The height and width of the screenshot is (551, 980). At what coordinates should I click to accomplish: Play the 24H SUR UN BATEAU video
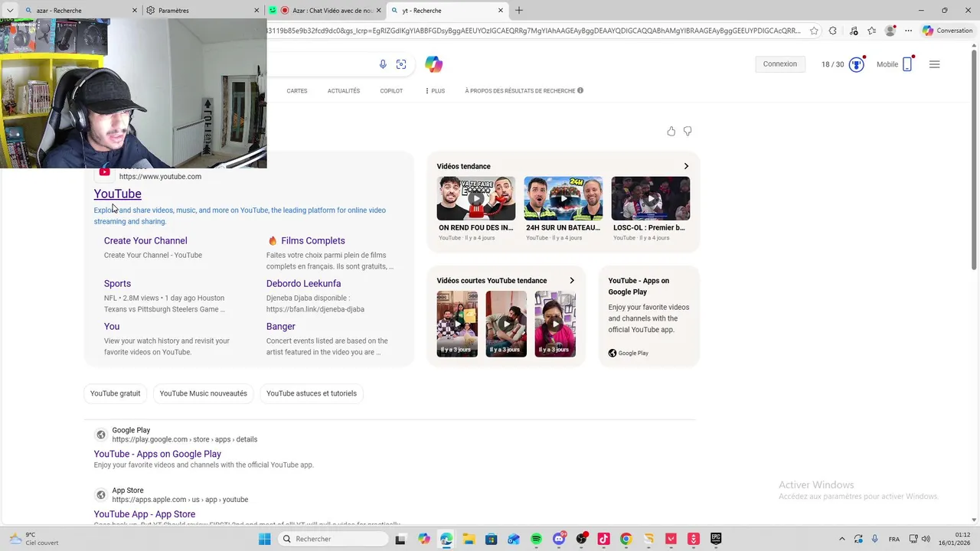[x=563, y=199]
